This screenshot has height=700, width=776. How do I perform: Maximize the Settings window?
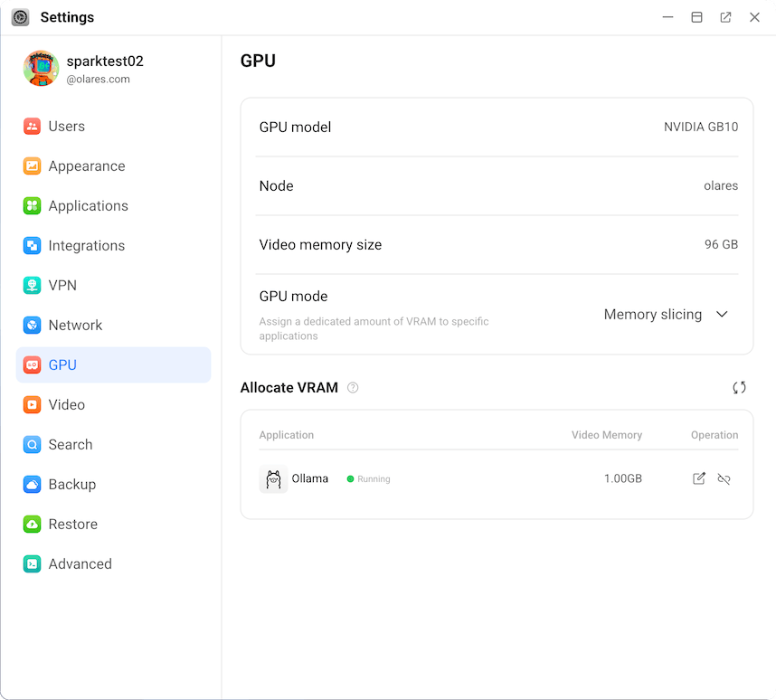[x=696, y=17]
